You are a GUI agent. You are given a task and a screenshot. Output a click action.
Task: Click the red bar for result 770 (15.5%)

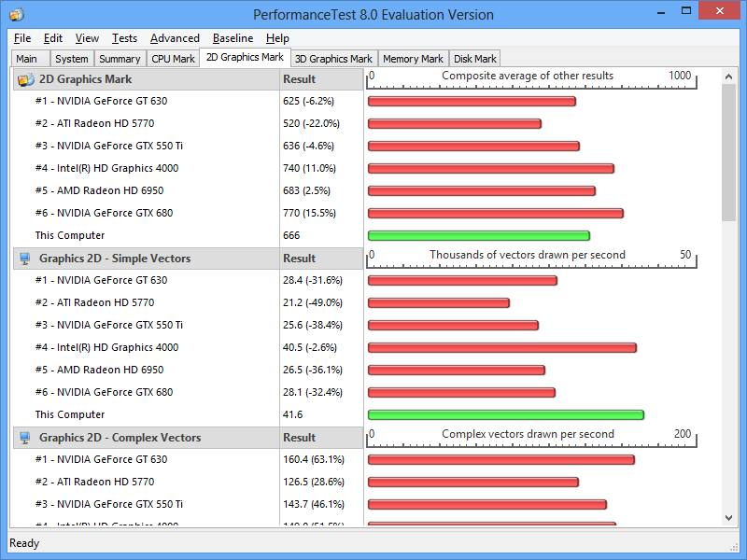pyautogui.click(x=496, y=214)
